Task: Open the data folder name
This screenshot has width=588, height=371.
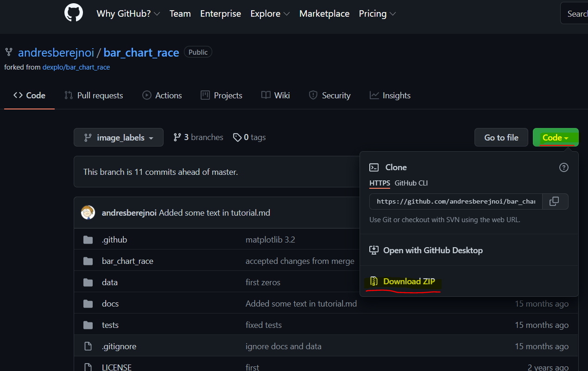Action: point(110,282)
